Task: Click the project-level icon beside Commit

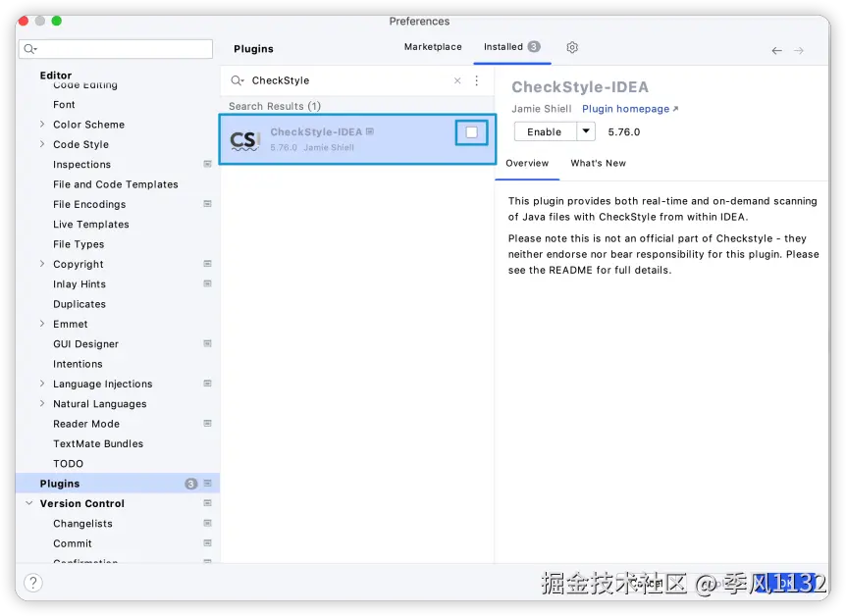Action: (207, 543)
